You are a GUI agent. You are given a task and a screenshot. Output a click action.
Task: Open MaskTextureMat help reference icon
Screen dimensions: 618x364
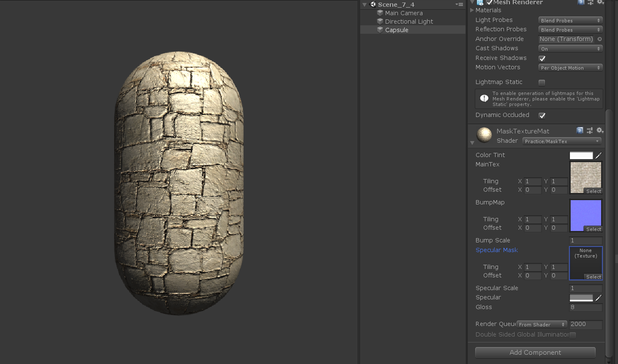pos(580,130)
